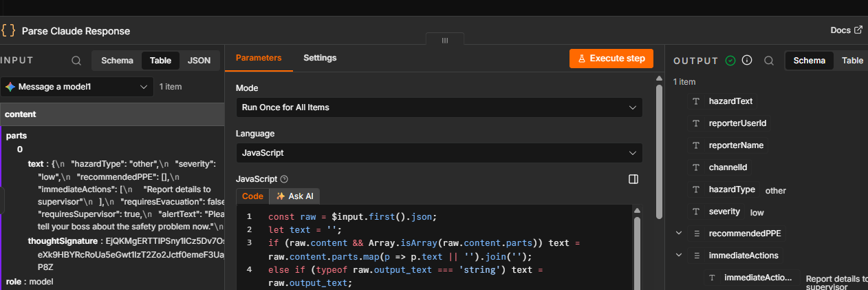Search the input panel data
Screen dimensions: 868x290
[76, 61]
